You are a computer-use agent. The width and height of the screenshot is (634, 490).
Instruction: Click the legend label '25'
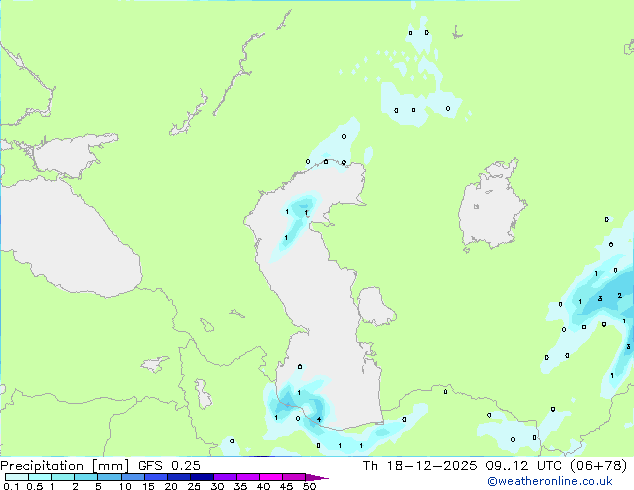tap(194, 486)
